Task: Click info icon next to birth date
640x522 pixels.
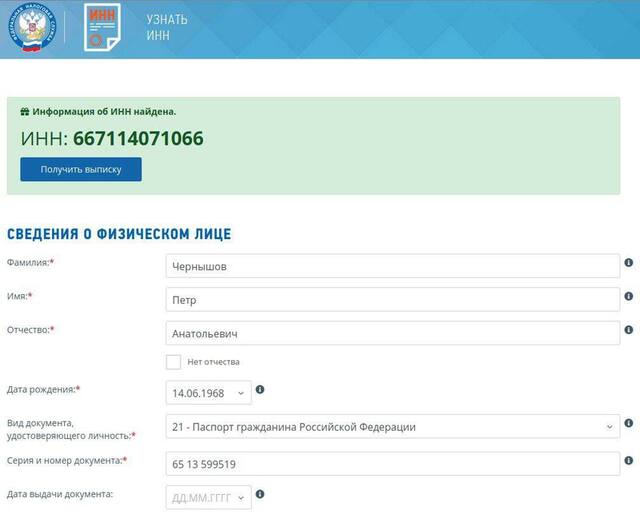Action: [x=260, y=390]
